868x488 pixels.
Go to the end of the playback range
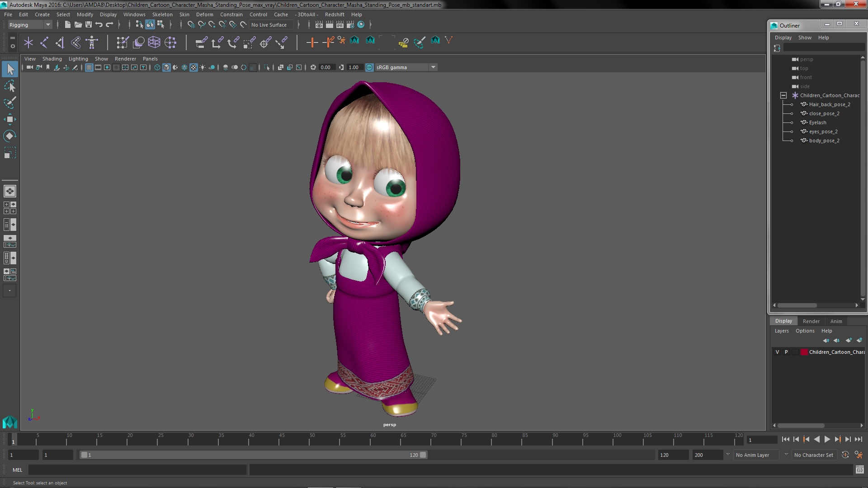(x=858, y=439)
